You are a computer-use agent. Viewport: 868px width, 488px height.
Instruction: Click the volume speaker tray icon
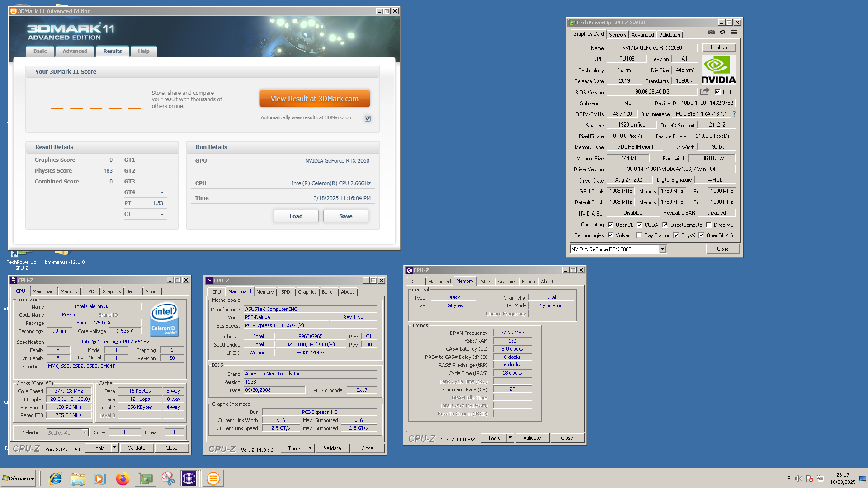[x=799, y=479]
